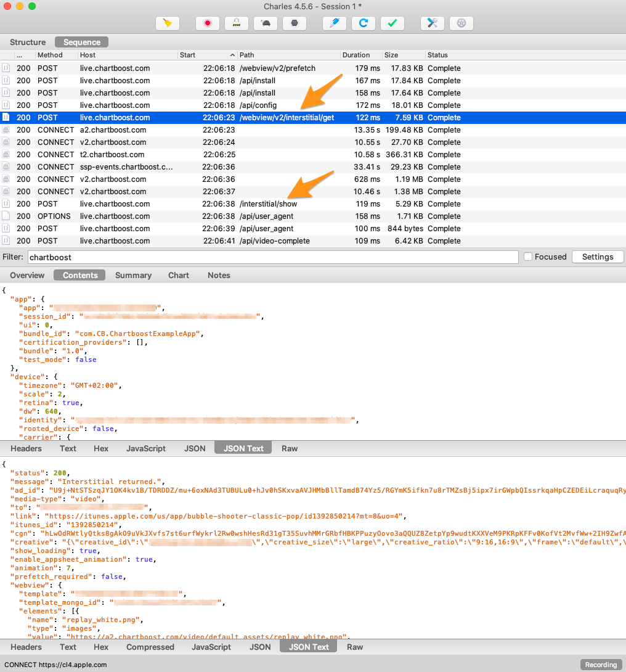Select the t2.chartboost.com CONNECT row
The height and width of the screenshot is (672, 626).
point(313,155)
